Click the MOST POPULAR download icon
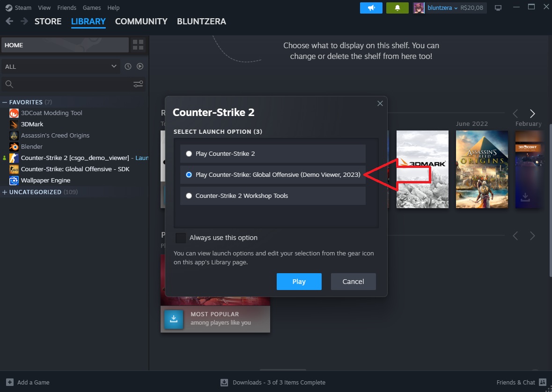Screen dimensions: 552x392 point(174,319)
